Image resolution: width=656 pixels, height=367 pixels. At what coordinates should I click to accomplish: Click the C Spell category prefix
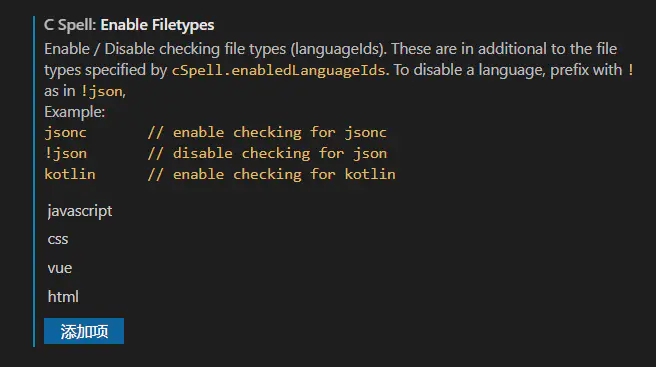coord(70,25)
